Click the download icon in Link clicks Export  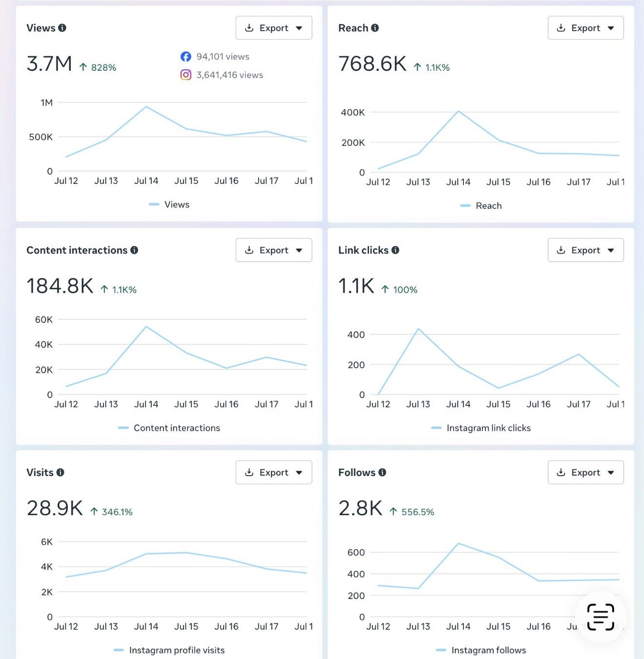(x=561, y=250)
